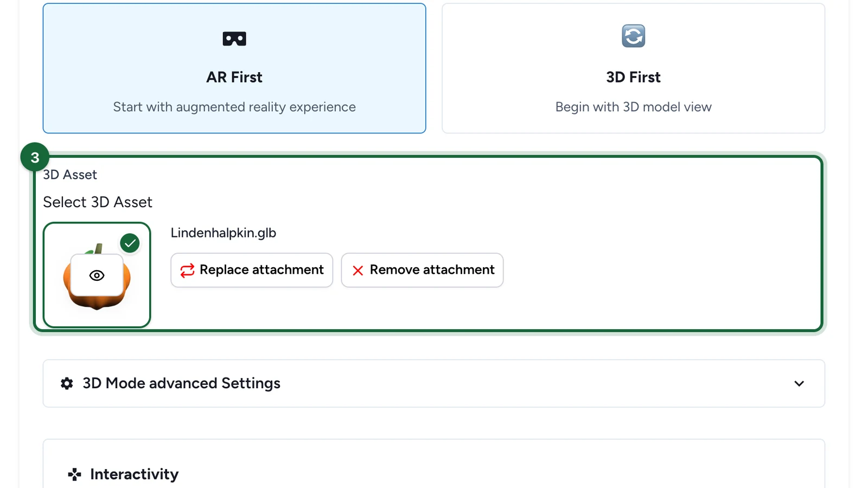Click the Lindenhalpkin.glb file name
The image size is (868, 488).
tap(224, 233)
